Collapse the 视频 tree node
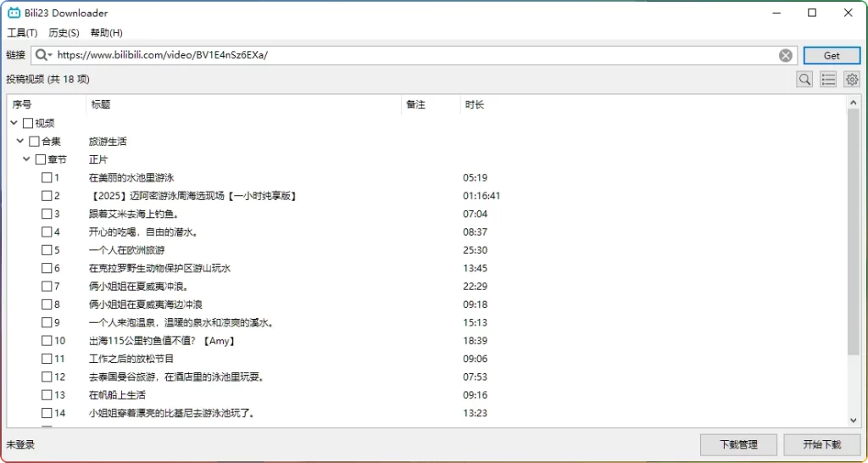The height and width of the screenshot is (463, 868). [x=14, y=123]
